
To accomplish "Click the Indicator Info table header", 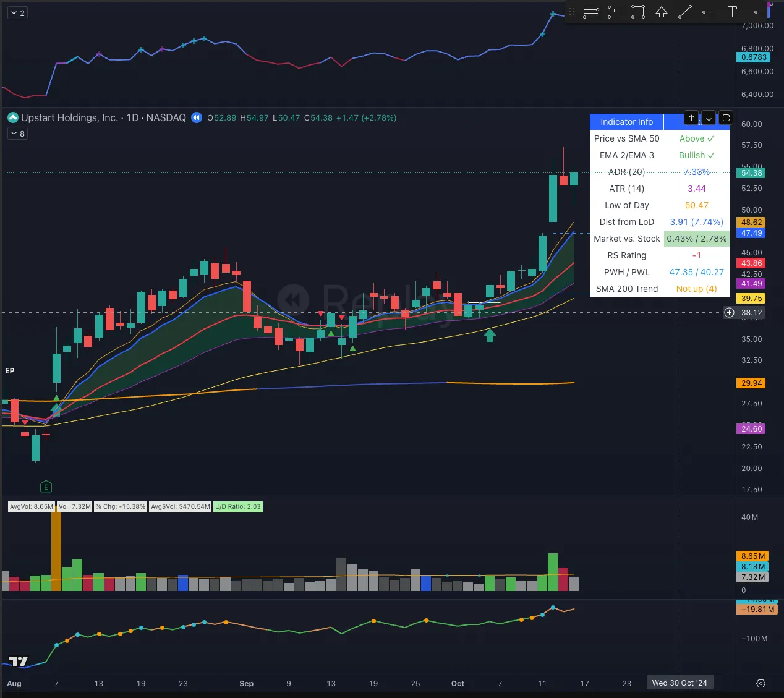I will [626, 122].
